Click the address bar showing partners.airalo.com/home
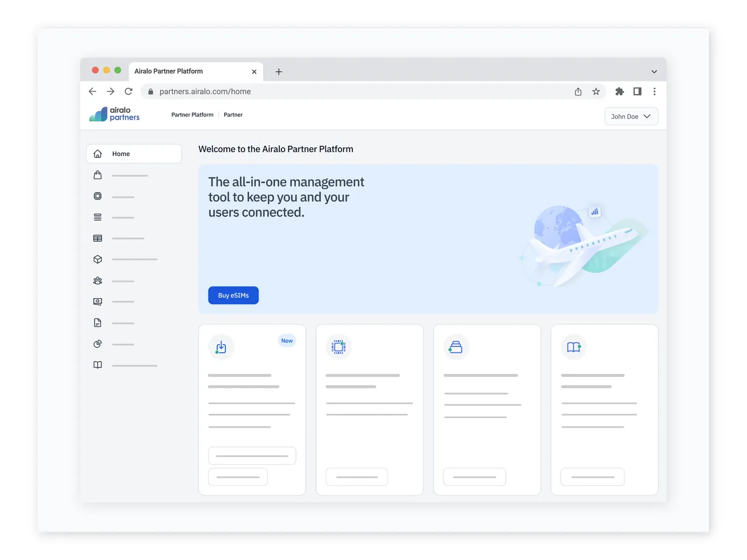The image size is (747, 560). tap(373, 92)
